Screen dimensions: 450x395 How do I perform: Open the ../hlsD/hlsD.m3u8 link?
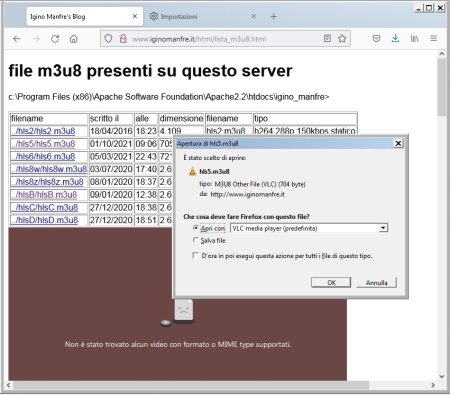click(44, 220)
